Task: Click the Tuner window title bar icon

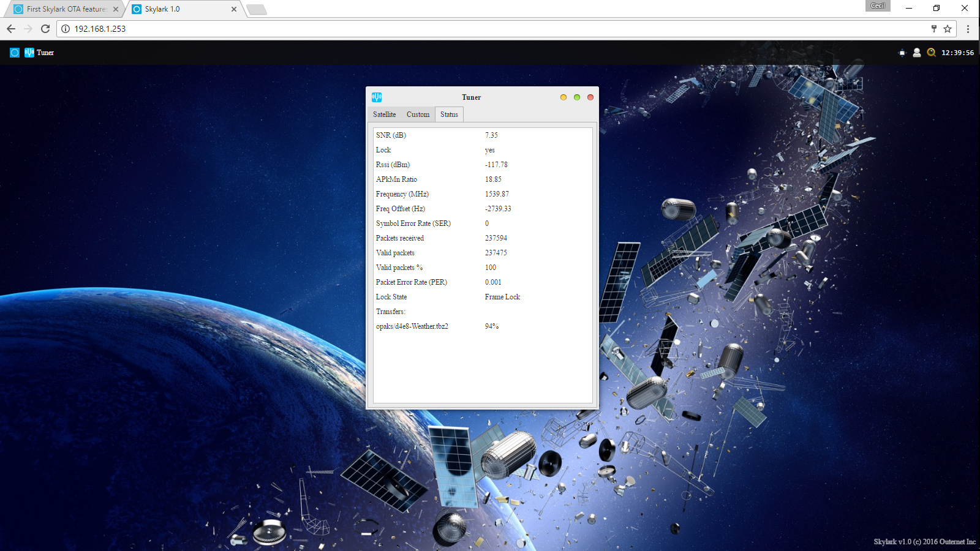Action: (377, 97)
